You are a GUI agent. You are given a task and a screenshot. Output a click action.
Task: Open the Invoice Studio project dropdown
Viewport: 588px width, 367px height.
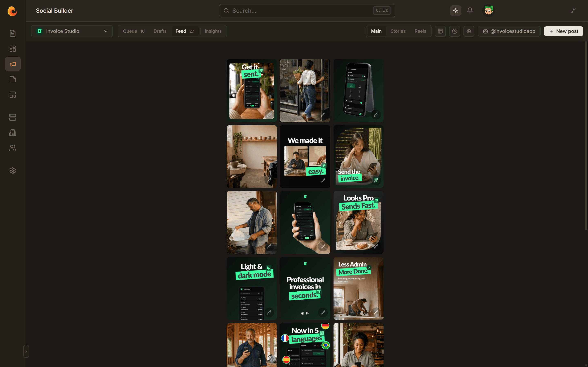click(72, 31)
